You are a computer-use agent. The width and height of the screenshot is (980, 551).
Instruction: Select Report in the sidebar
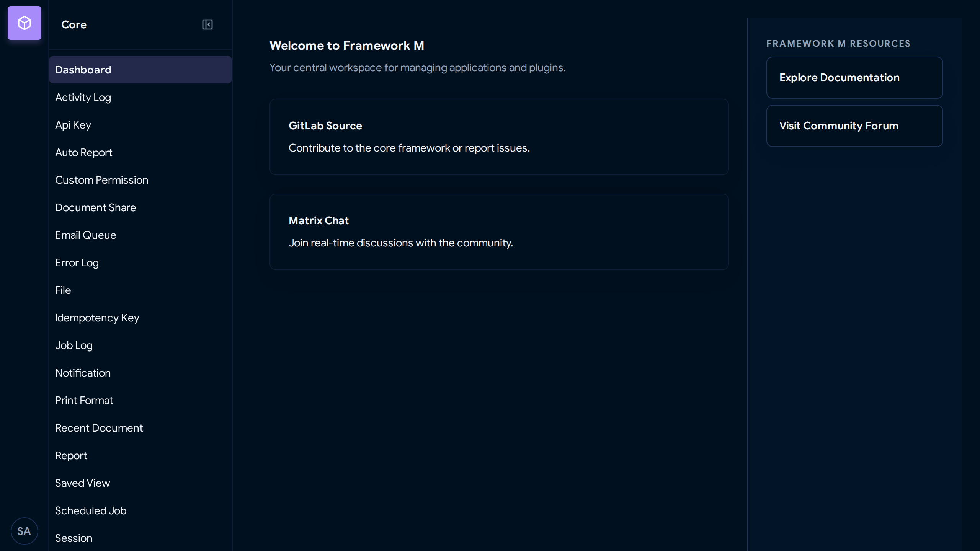click(x=140, y=455)
